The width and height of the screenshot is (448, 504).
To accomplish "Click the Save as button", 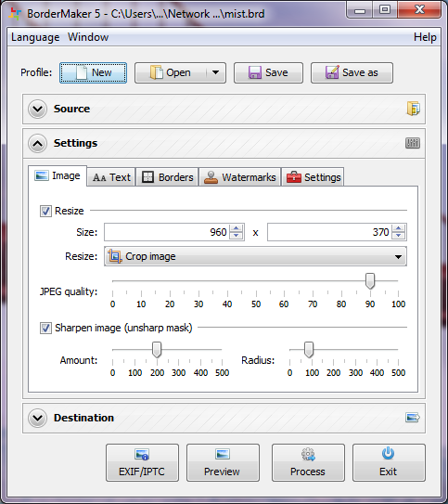I will pyautogui.click(x=352, y=73).
